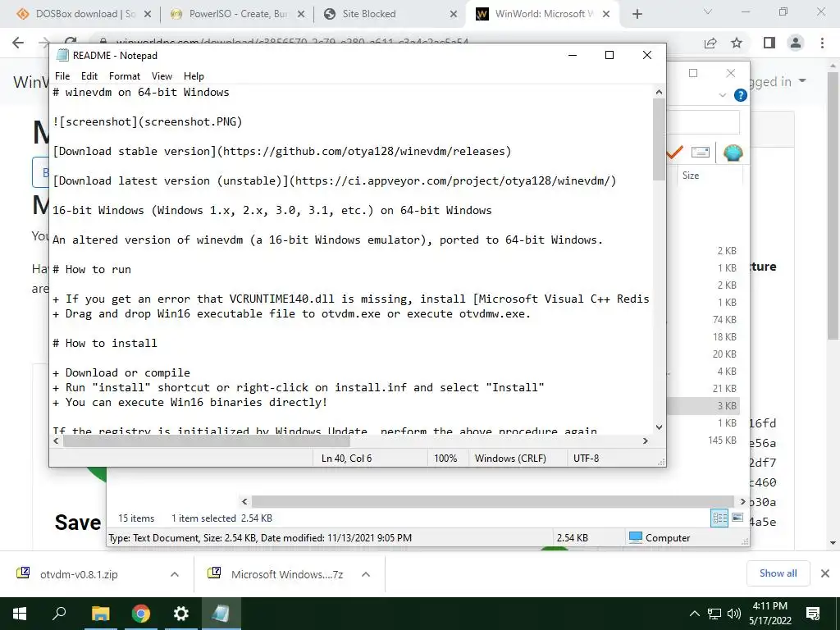Open a new Chrome tab
This screenshot has height=630, width=840.
pyautogui.click(x=637, y=14)
